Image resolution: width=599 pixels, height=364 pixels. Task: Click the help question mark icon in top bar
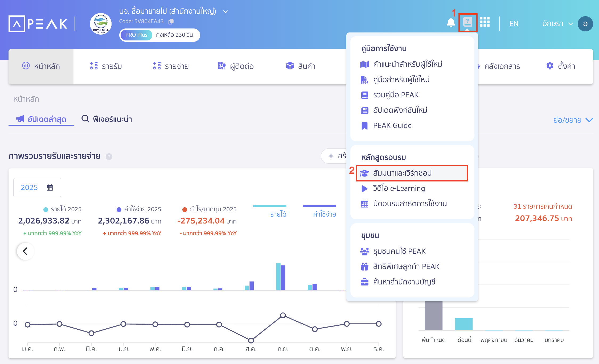tap(468, 23)
